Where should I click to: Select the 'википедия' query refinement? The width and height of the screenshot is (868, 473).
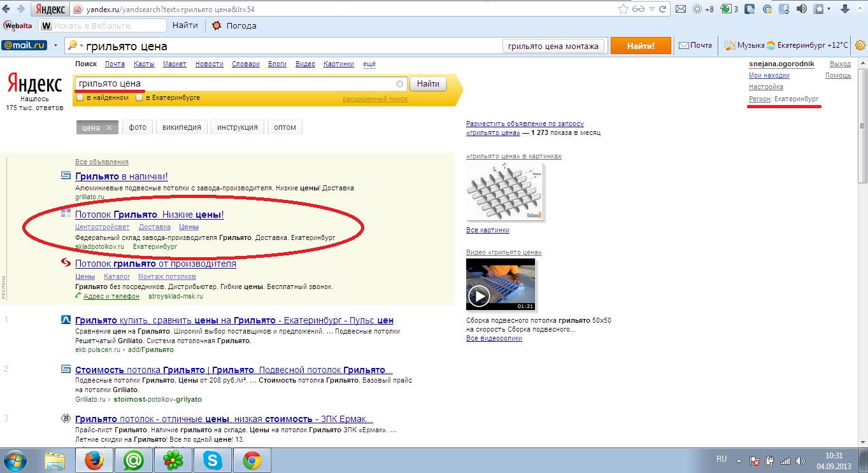tap(181, 127)
